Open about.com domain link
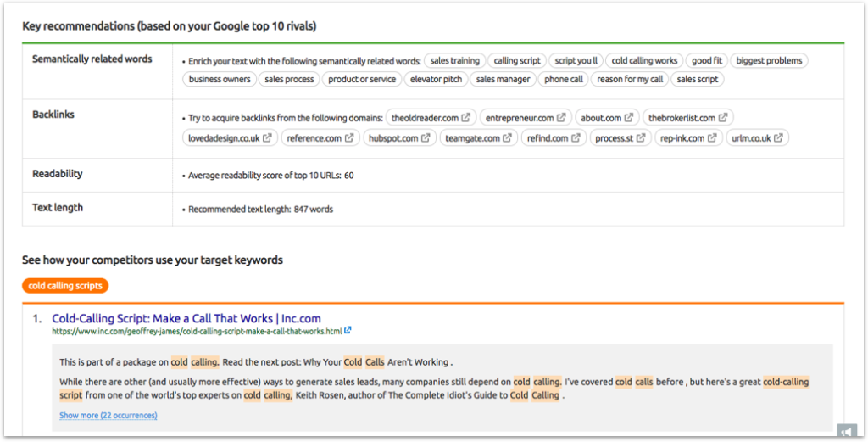The height and width of the screenshot is (442, 868). [601, 118]
